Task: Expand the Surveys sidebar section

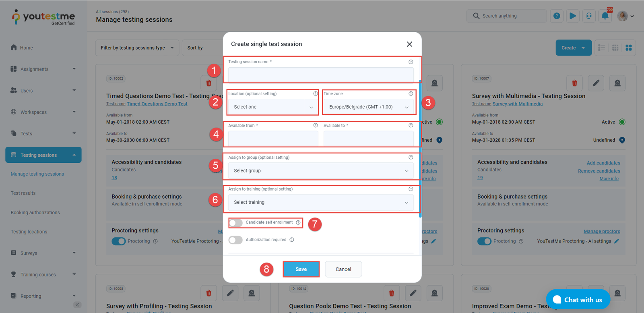Action: [43, 253]
